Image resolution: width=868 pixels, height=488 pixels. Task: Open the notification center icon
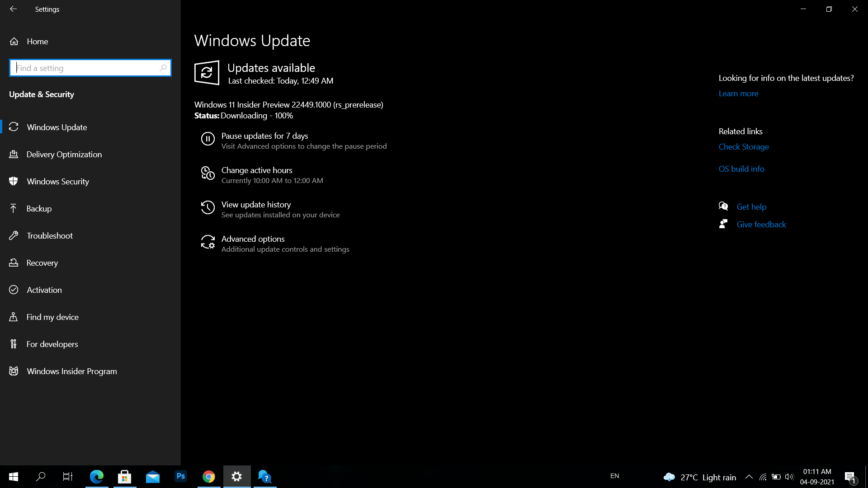coord(850,477)
